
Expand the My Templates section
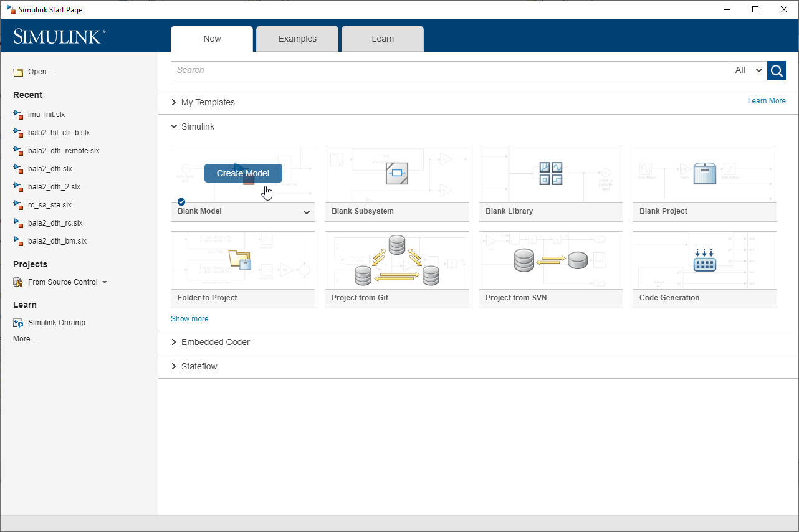174,102
